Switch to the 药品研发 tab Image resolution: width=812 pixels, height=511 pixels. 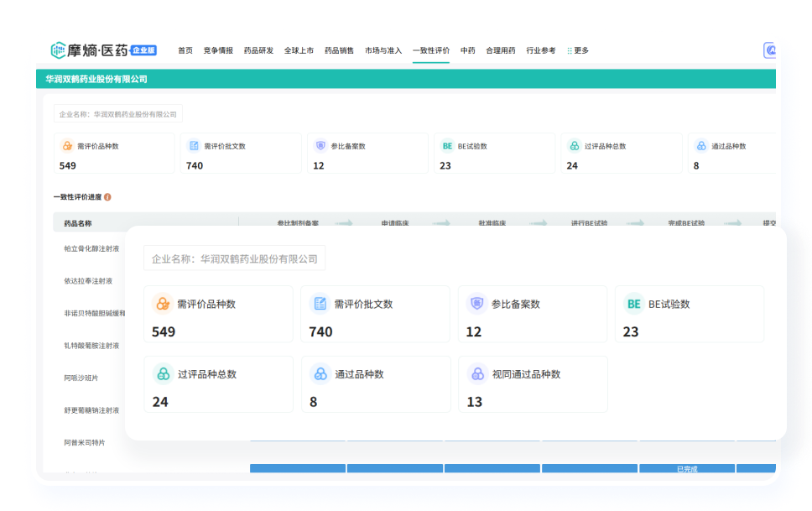[258, 50]
